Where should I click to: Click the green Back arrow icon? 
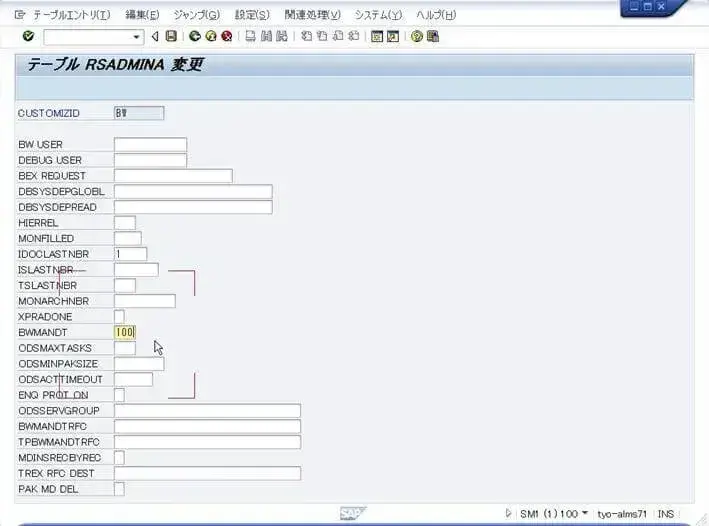(x=195, y=36)
